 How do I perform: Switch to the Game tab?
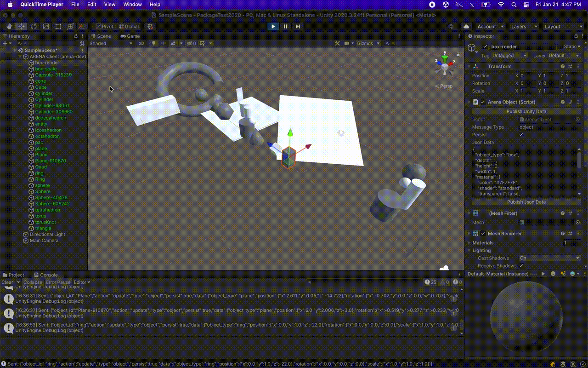tap(130, 36)
